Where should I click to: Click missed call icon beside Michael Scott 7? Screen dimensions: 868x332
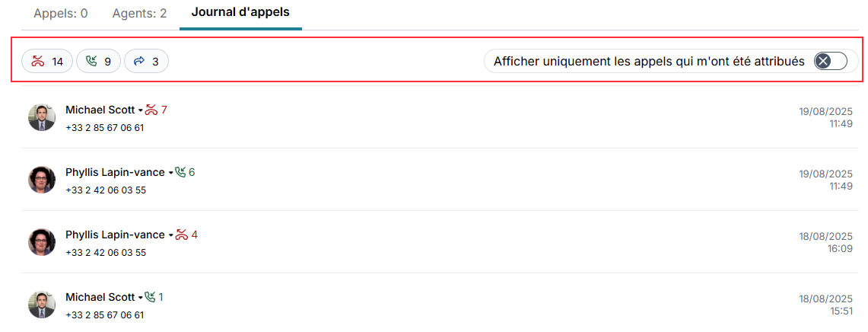pos(151,110)
